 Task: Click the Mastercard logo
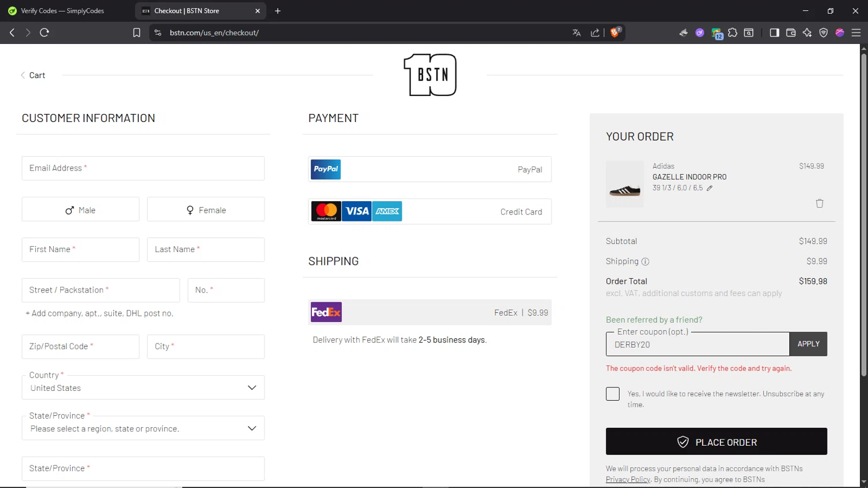[326, 211]
